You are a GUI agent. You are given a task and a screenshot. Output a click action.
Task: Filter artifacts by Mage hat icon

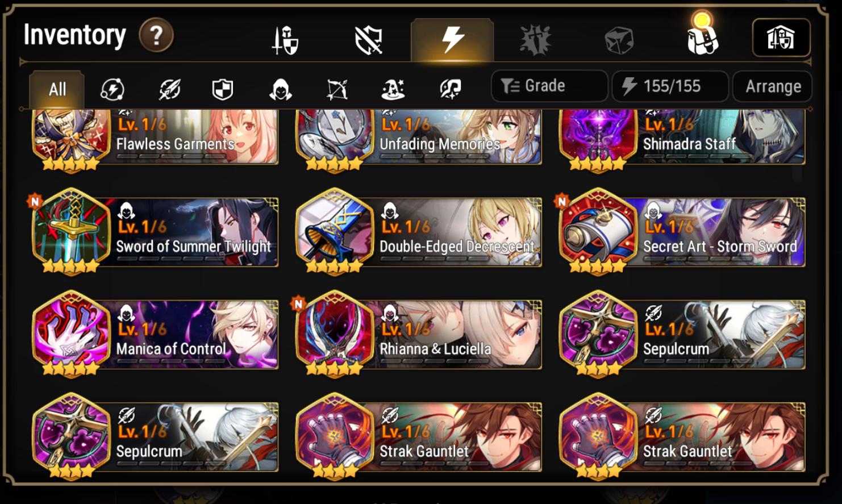click(x=393, y=89)
